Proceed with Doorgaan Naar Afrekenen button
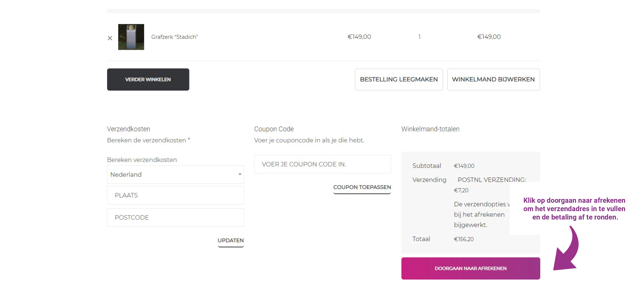 click(470, 268)
